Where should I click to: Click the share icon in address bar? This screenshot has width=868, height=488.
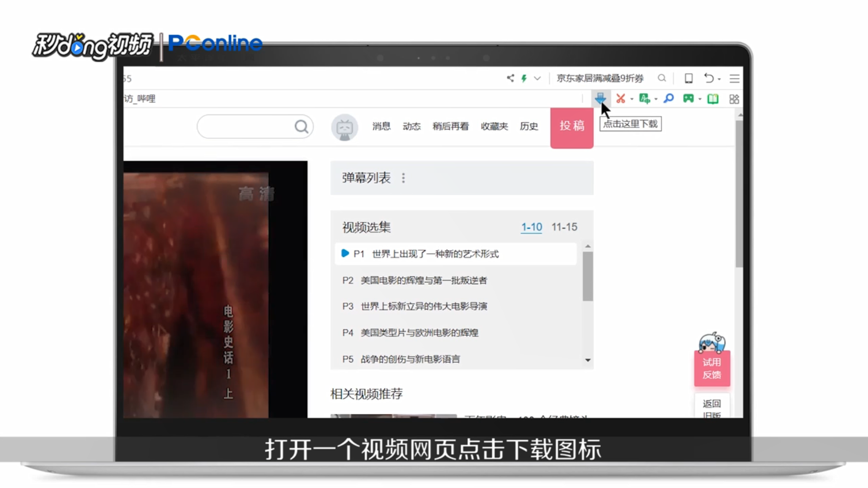(x=510, y=78)
